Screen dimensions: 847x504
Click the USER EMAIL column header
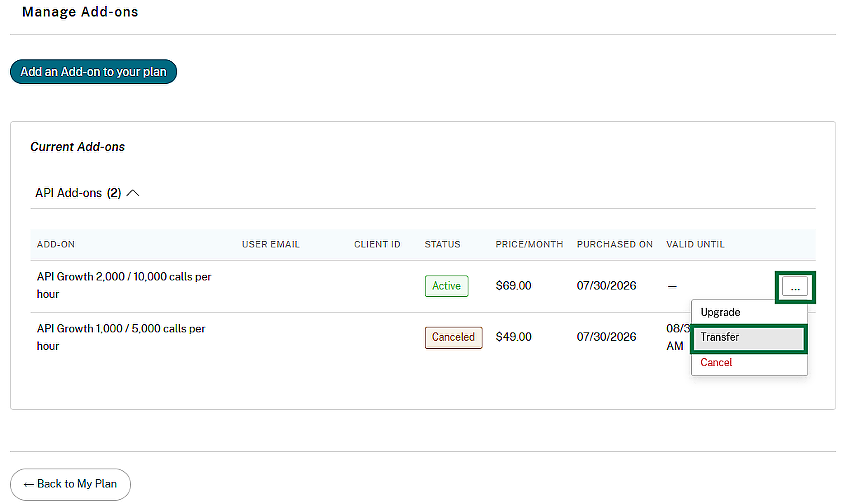click(x=271, y=244)
